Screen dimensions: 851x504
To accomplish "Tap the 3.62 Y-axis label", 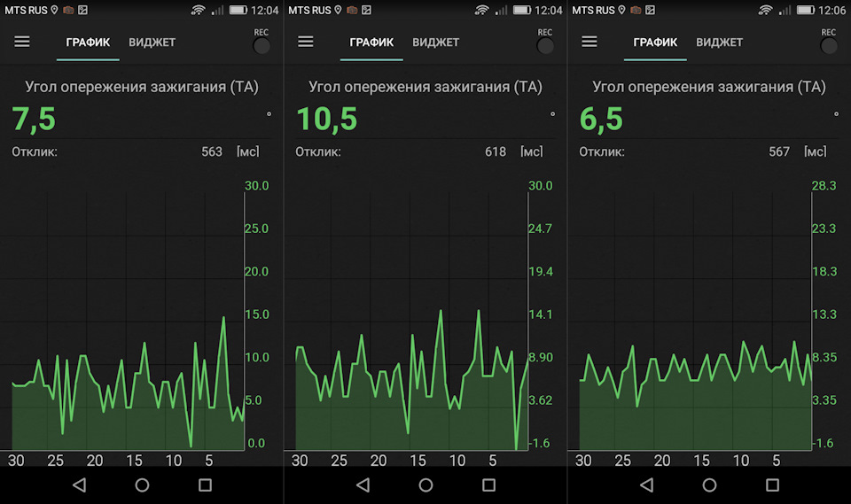I will coord(541,400).
